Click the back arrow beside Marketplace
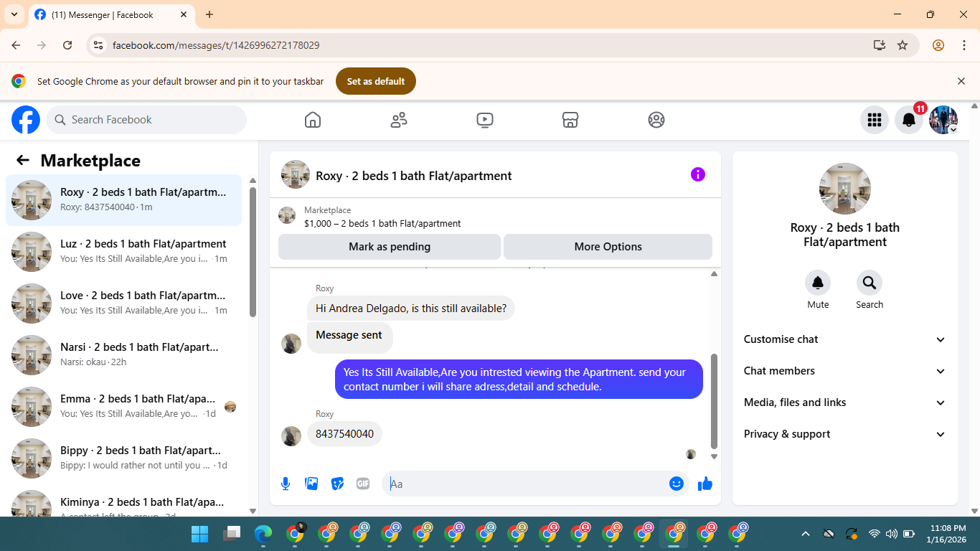Viewport: 980px width, 551px height. tap(23, 160)
